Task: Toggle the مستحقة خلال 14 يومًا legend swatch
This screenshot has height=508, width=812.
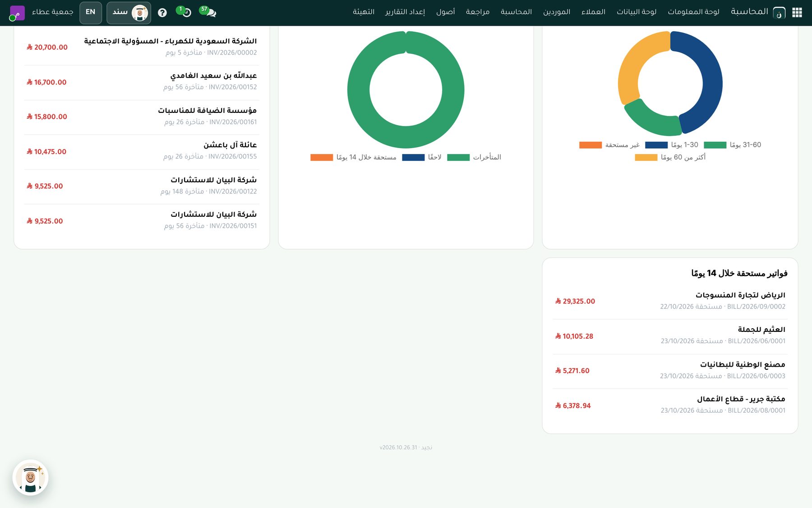Action: [322, 158]
